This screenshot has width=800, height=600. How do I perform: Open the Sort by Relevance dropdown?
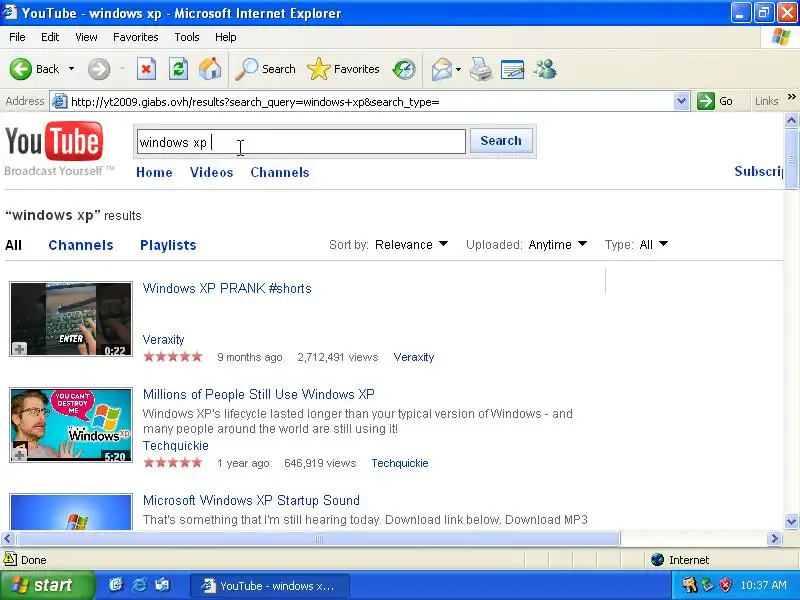coord(411,245)
